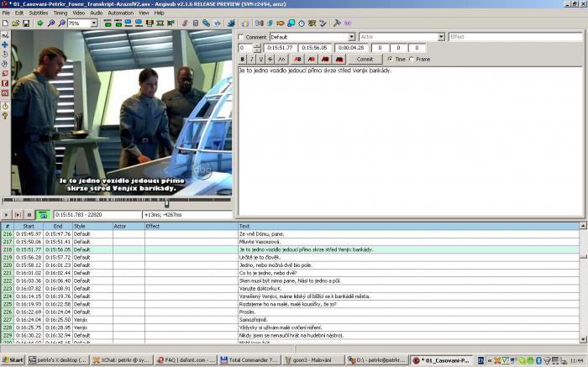
Task: Open the Shift Times toolbar icon
Action: (x=259, y=24)
